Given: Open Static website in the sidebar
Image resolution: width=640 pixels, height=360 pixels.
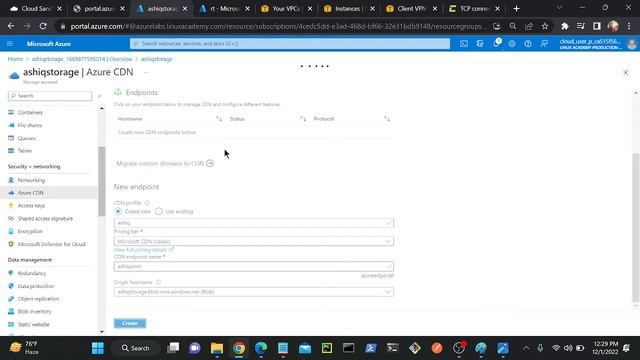Looking at the screenshot, I should coord(33,324).
